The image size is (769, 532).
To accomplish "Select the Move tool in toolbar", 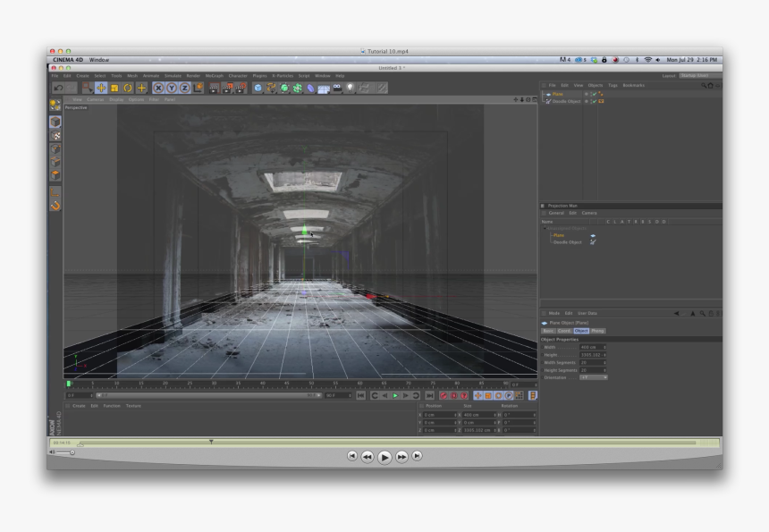I will pos(101,88).
